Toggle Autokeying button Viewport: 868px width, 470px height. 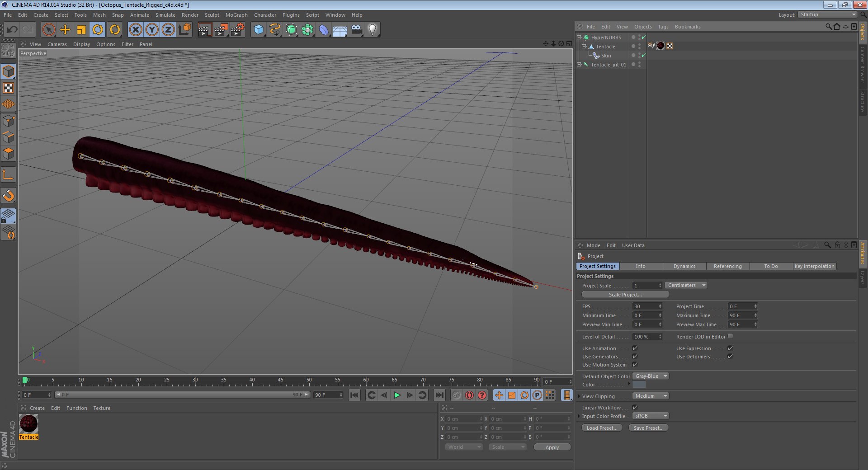[x=469, y=395]
